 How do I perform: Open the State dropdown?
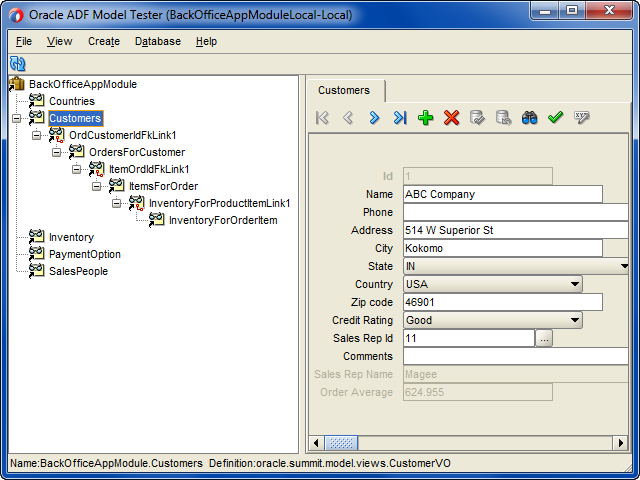(x=624, y=266)
